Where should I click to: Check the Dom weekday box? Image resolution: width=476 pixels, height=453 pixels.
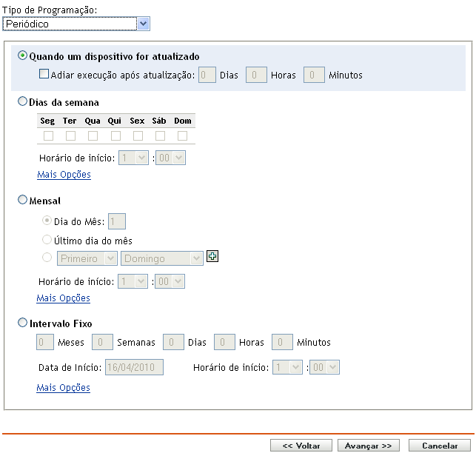182,135
